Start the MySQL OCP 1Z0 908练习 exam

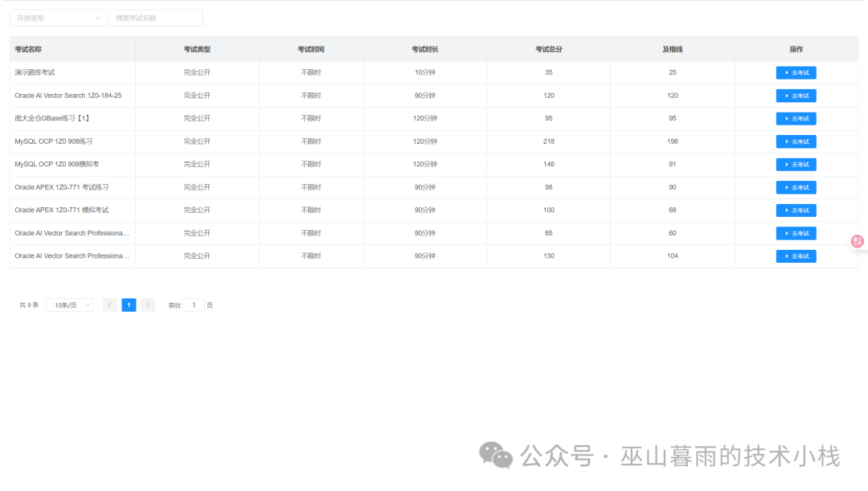point(796,141)
